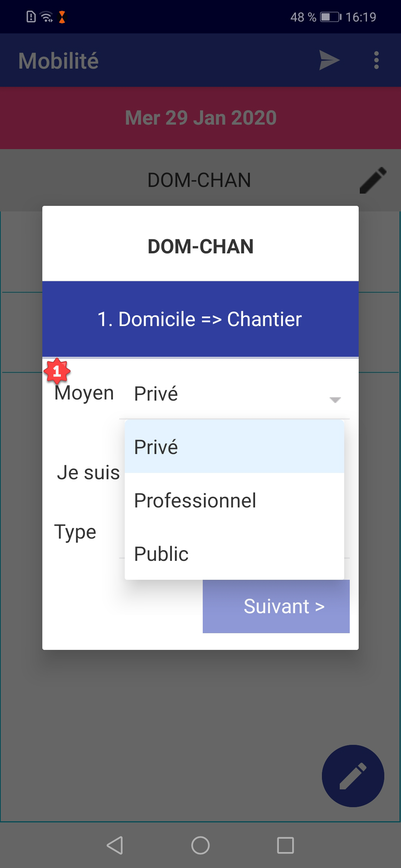Pick Public from the dropdown list

click(234, 553)
